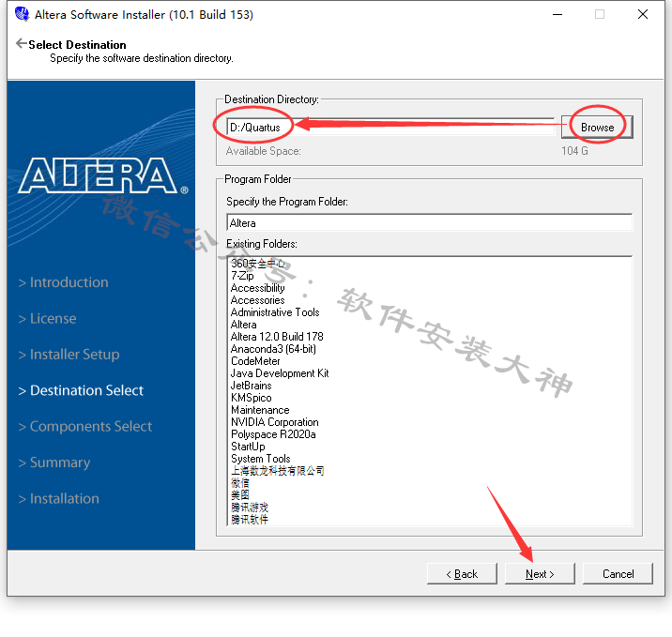The height and width of the screenshot is (637, 672).
Task: Select CodeMeter in Existing Folders
Action: [x=255, y=361]
